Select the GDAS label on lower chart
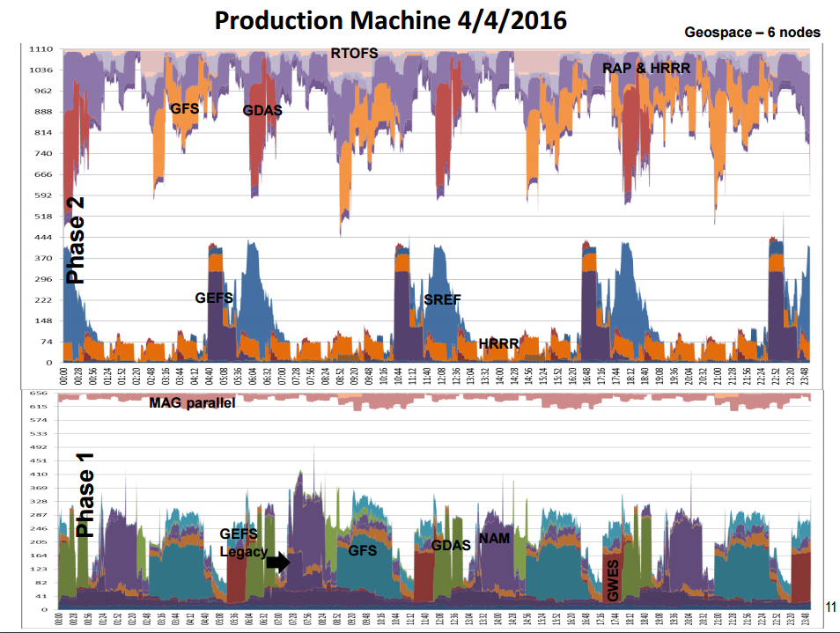 (452, 546)
